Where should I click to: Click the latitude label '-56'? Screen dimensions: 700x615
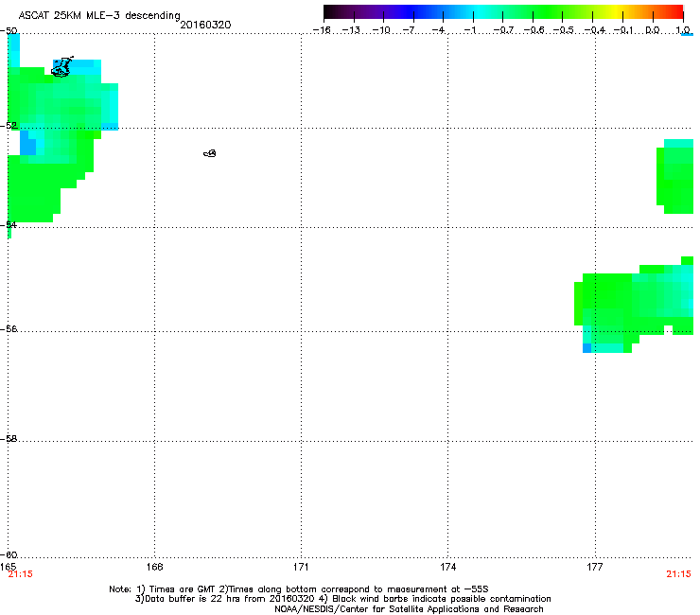point(9,328)
